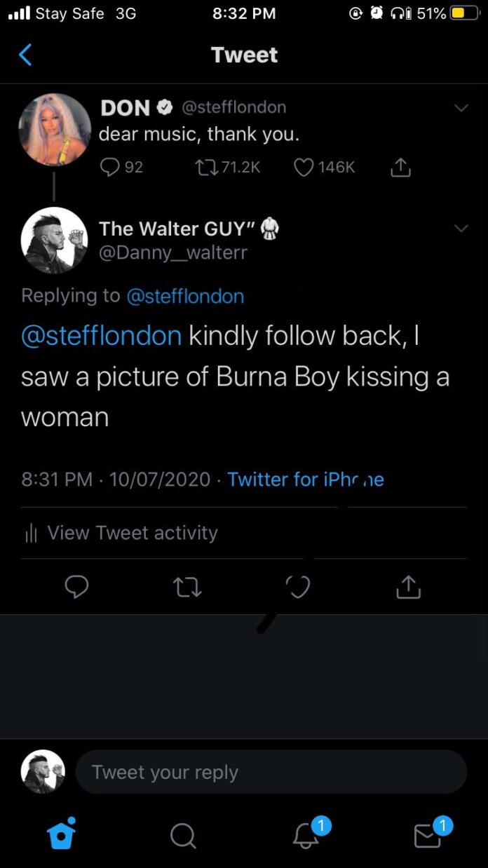This screenshot has height=868, width=488.
Task: Open reply icon under The Walter GUY tweet
Action: 76,588
